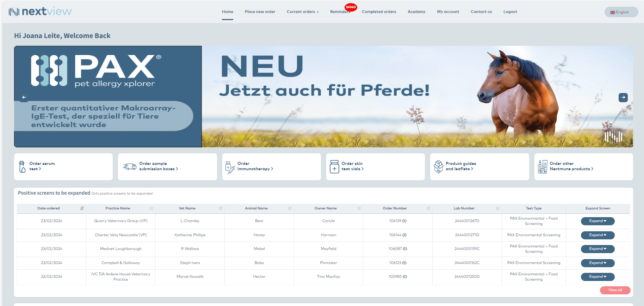Expand screen for order 106139 Bear
The height and width of the screenshot is (306, 644).
tap(597, 221)
